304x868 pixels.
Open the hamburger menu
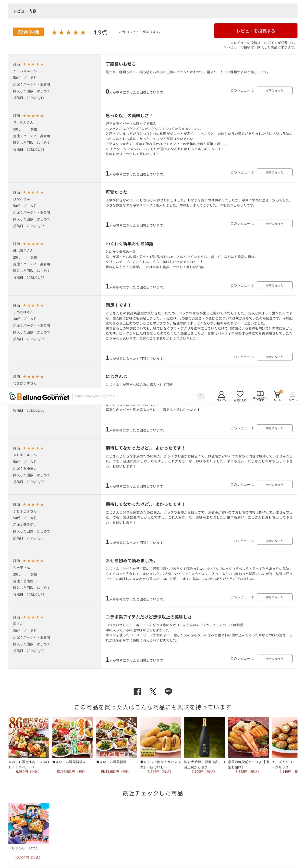point(293,396)
